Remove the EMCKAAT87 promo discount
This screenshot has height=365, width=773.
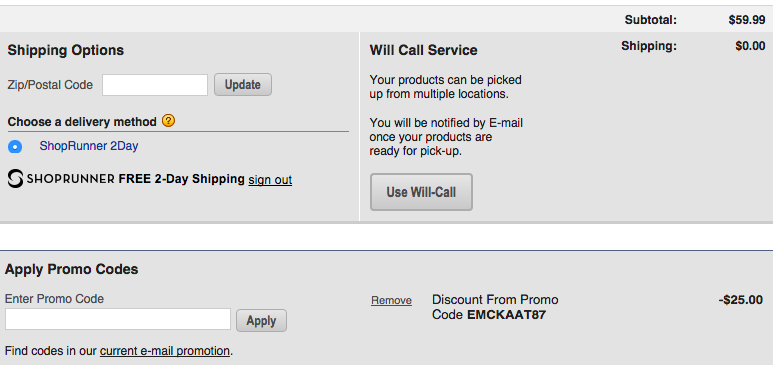coord(391,300)
